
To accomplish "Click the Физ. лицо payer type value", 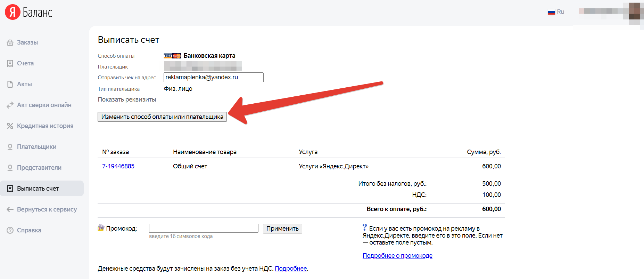I will point(178,89).
